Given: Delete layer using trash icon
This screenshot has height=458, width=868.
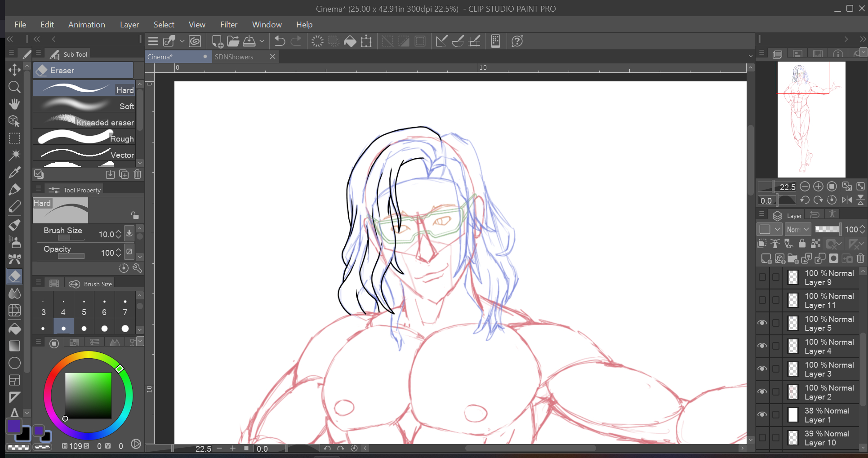Looking at the screenshot, I should [860, 258].
